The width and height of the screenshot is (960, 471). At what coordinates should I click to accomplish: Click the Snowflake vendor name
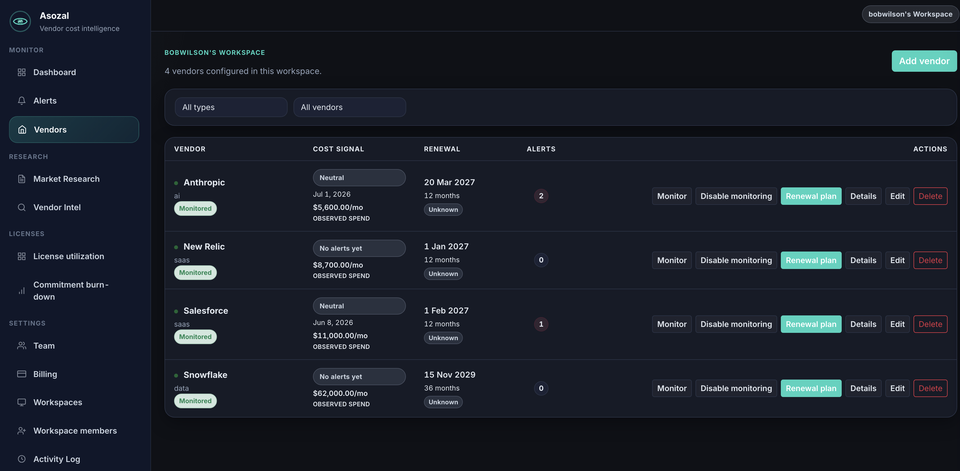point(205,375)
